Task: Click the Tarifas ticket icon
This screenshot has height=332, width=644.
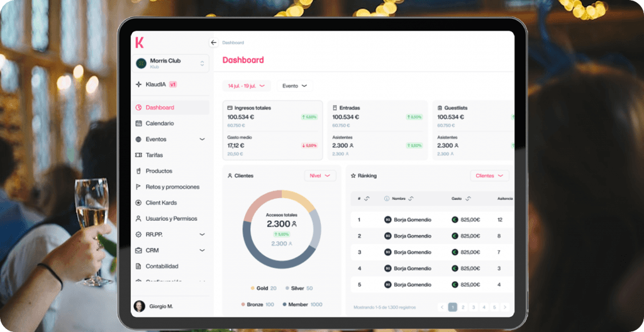Action: coord(138,155)
